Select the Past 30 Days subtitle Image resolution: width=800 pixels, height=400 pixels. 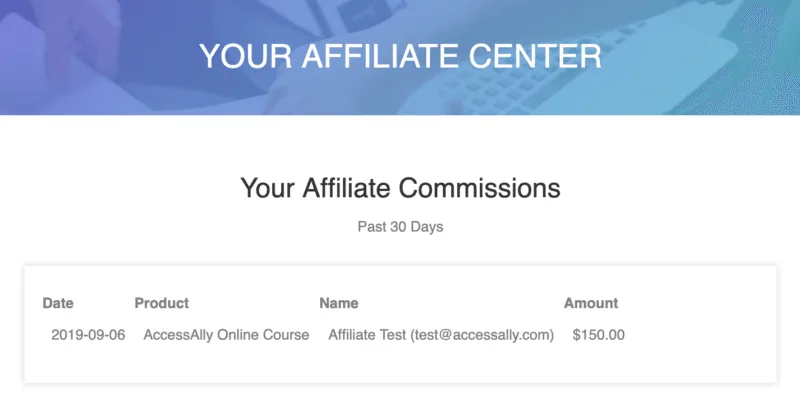(x=400, y=227)
